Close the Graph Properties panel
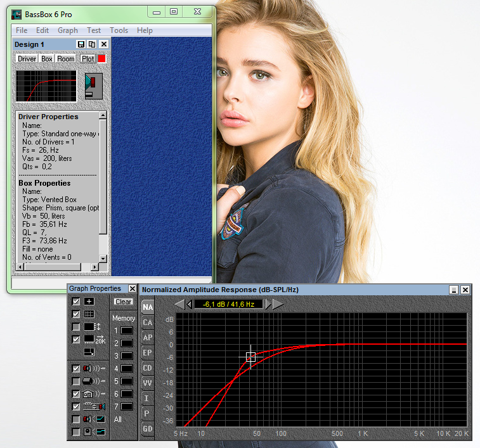480x448 pixels. click(133, 288)
